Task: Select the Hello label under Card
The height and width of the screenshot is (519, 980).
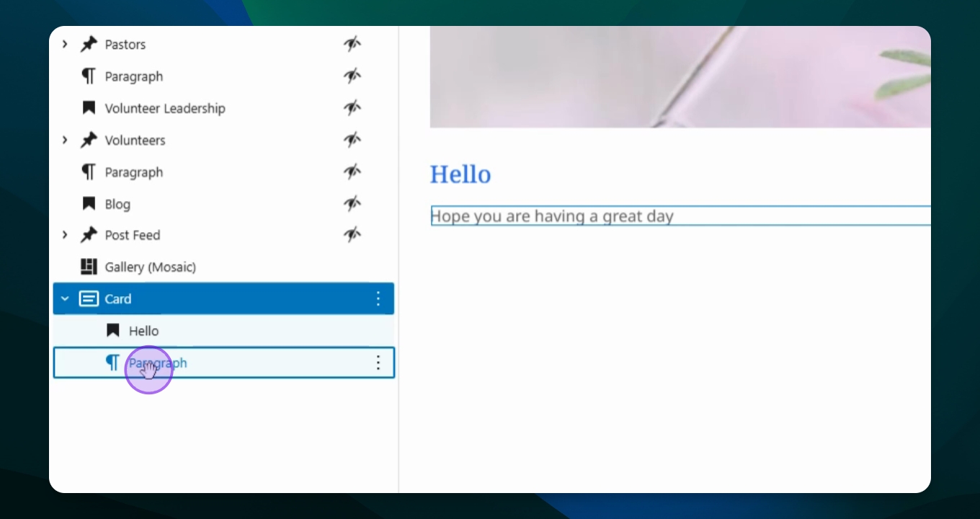Action: (x=143, y=331)
